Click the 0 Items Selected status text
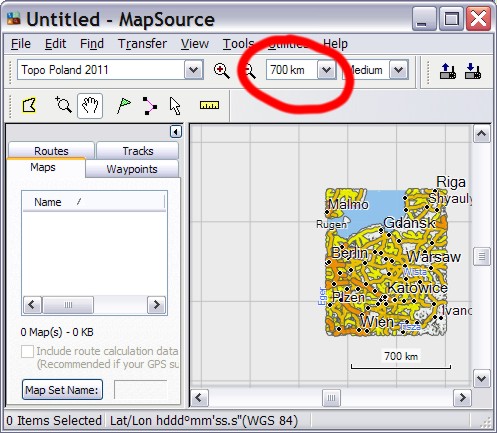Image resolution: width=497 pixels, height=433 pixels. point(54,421)
